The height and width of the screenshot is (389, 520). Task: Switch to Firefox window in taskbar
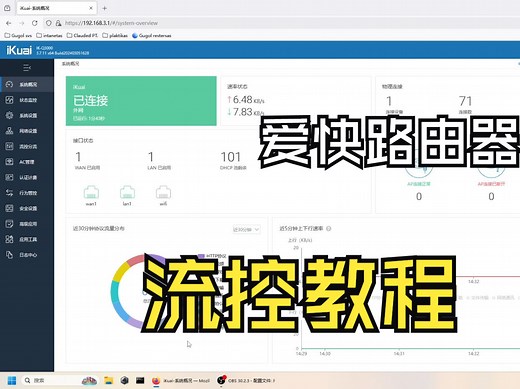coord(181,380)
